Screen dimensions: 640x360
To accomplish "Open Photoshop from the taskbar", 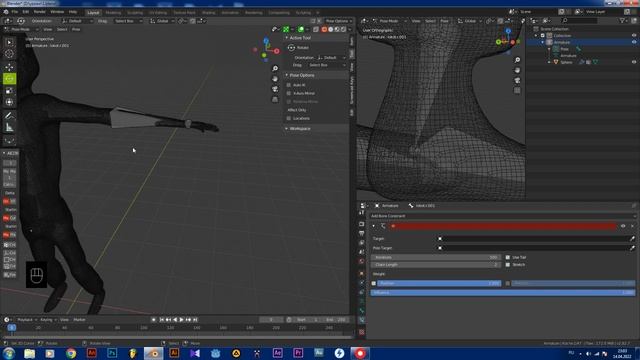I will [112, 353].
